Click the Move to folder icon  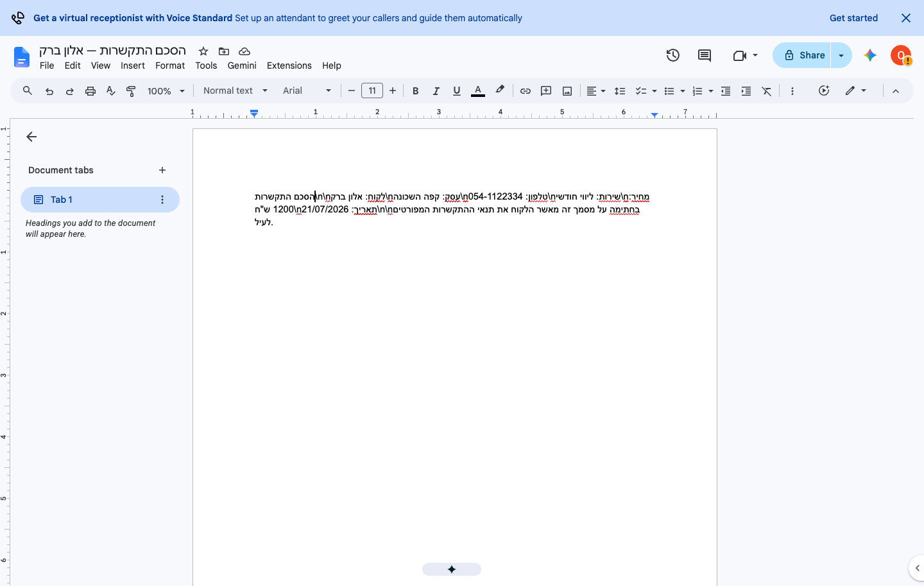(224, 51)
